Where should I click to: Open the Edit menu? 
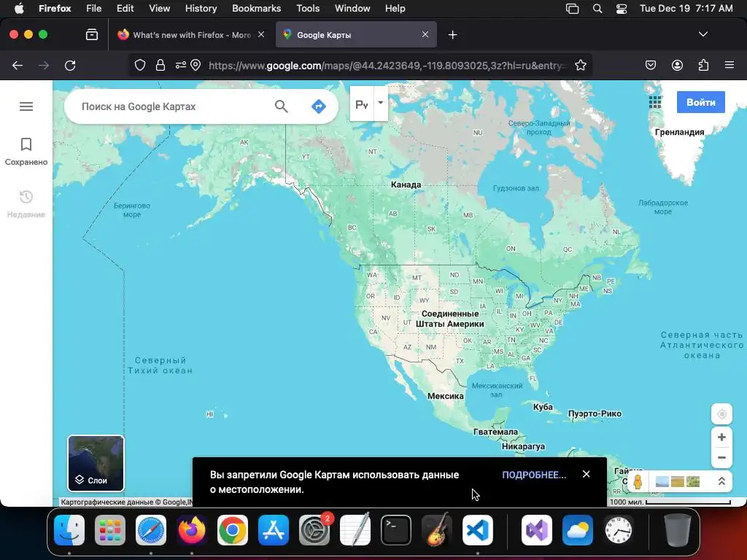(125, 9)
